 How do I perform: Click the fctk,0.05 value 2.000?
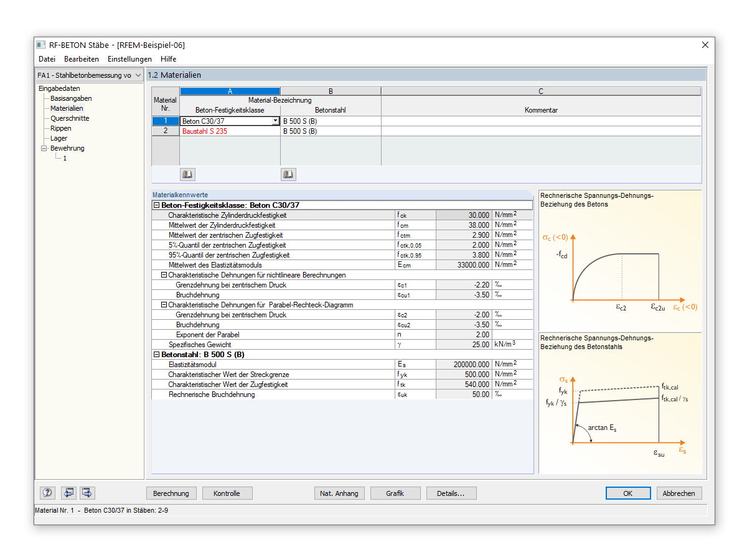click(464, 245)
